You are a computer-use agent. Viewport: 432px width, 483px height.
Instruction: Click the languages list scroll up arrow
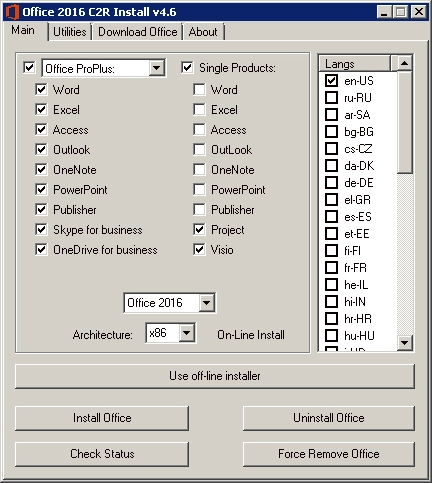pos(405,63)
